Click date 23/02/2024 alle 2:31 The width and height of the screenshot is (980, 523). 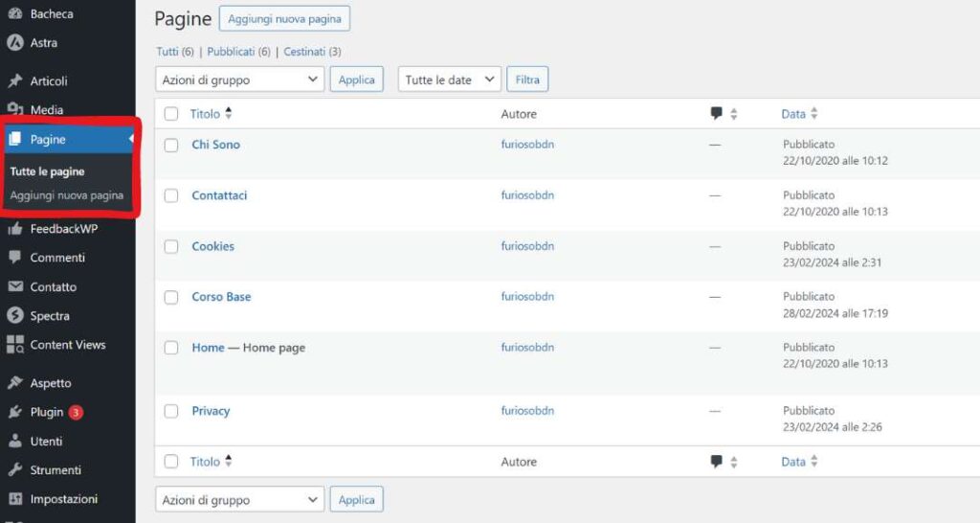[x=832, y=262]
